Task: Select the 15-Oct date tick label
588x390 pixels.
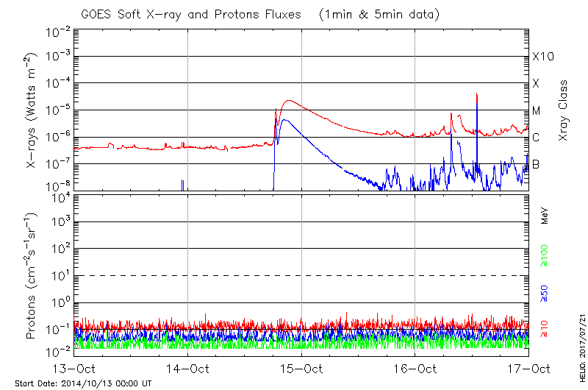Action: [301, 368]
